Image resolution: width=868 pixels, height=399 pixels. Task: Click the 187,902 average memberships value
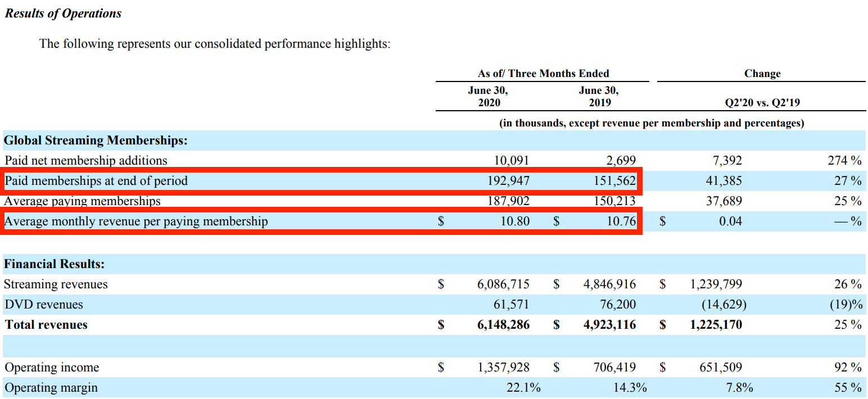point(508,201)
